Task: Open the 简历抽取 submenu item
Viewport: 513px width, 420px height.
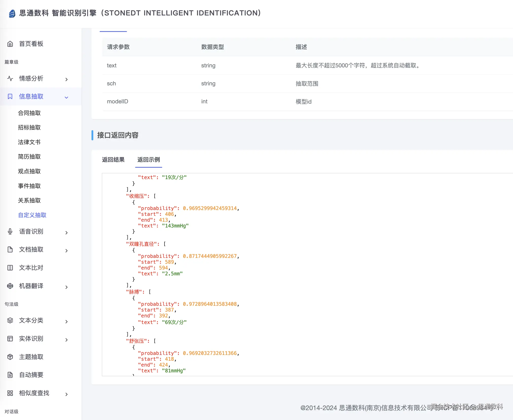Action: pyautogui.click(x=29, y=157)
